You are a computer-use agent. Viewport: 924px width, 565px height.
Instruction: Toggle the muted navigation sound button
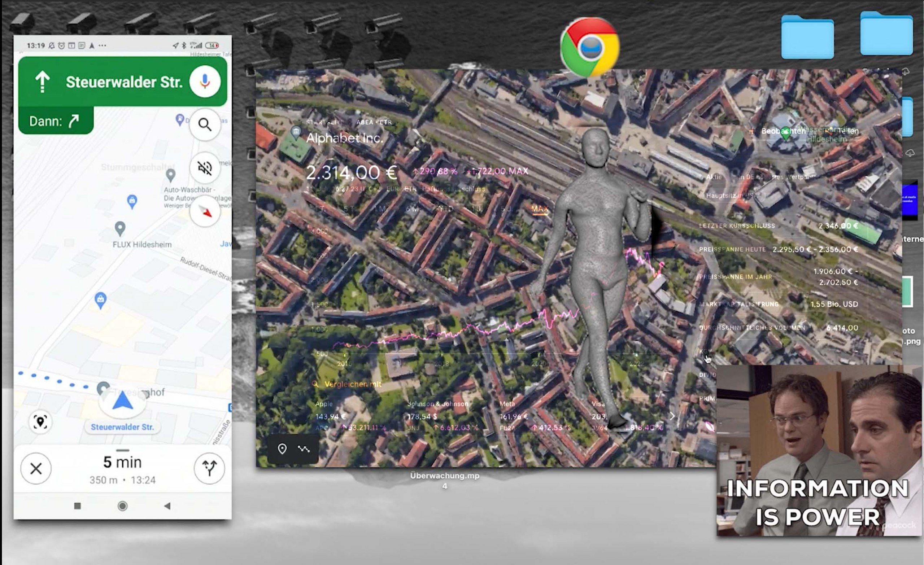pos(205,168)
